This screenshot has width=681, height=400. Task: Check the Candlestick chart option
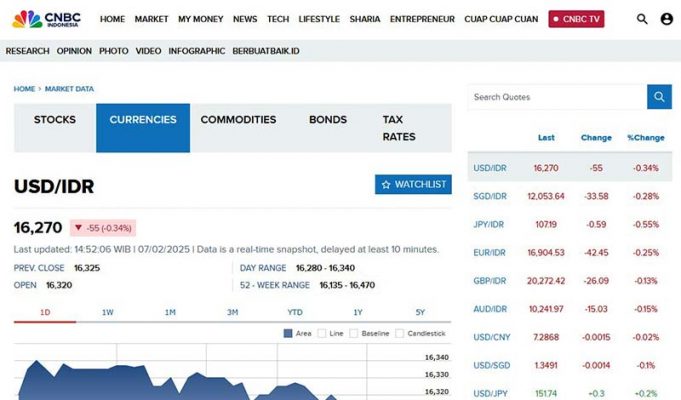[400, 333]
